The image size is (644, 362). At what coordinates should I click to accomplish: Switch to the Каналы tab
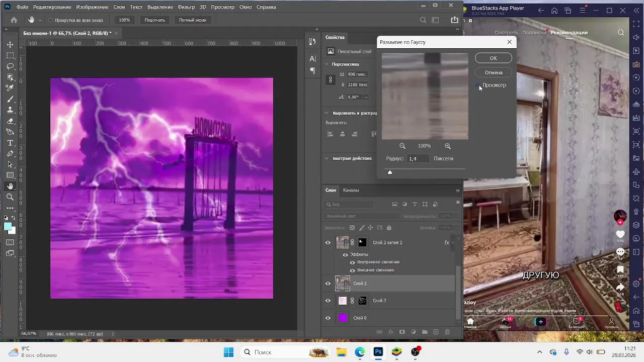(x=351, y=190)
